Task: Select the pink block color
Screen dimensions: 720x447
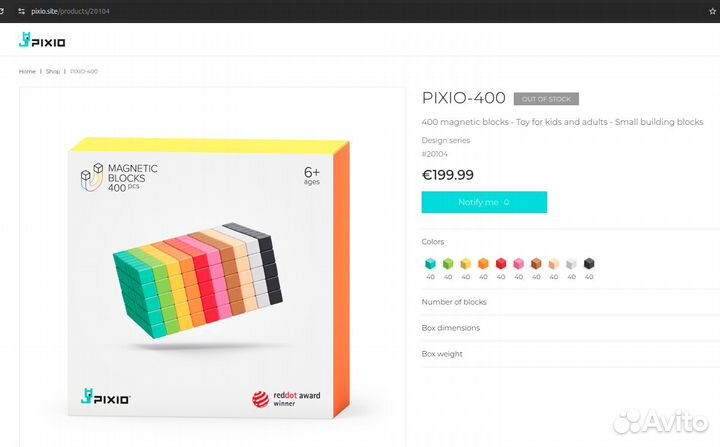Action: point(518,264)
